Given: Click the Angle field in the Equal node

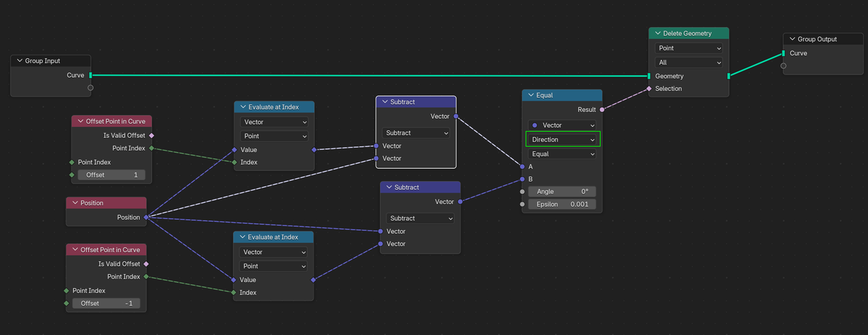Looking at the screenshot, I should 562,192.
